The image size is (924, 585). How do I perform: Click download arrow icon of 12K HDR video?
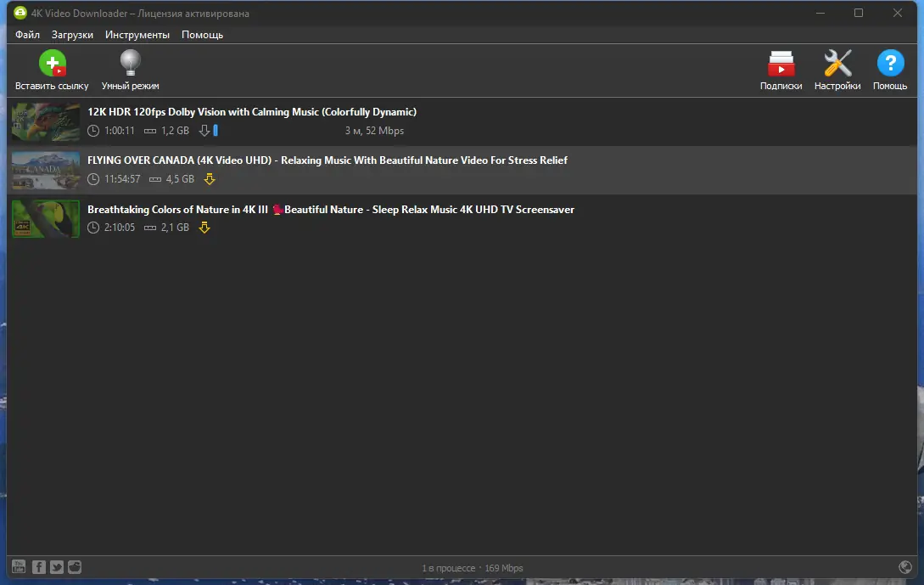coord(204,130)
